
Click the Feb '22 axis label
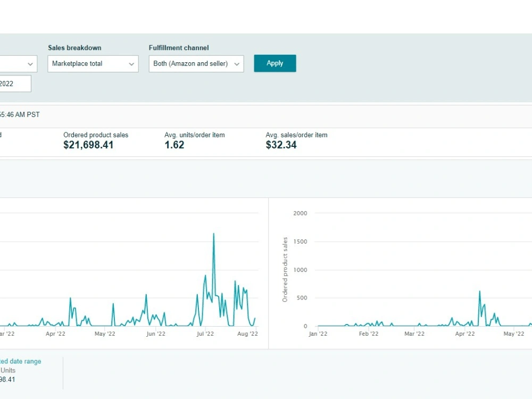coord(369,334)
